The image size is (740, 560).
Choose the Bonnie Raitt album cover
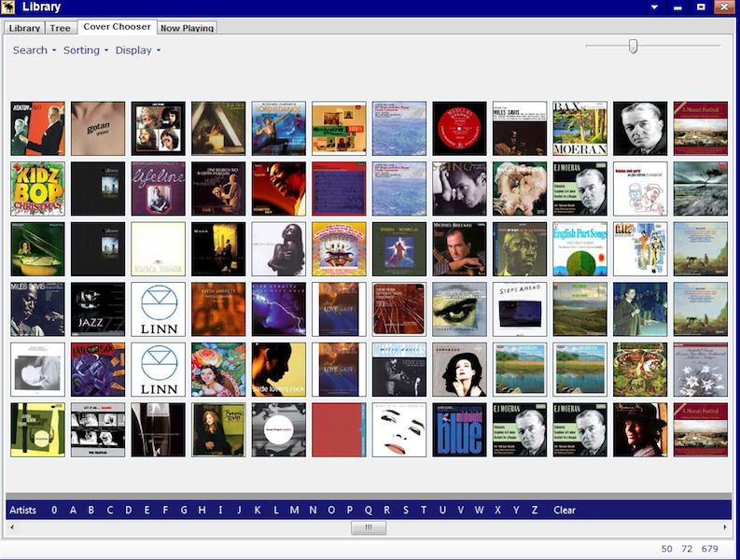click(218, 429)
